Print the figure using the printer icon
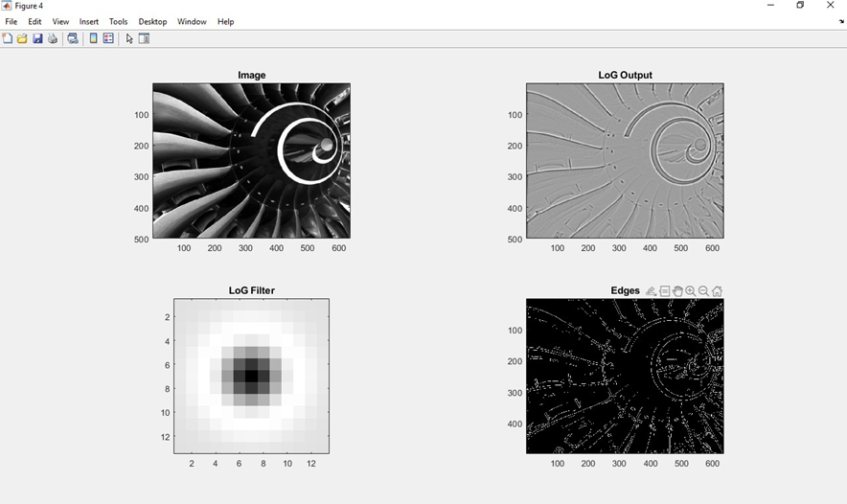 pos(53,38)
